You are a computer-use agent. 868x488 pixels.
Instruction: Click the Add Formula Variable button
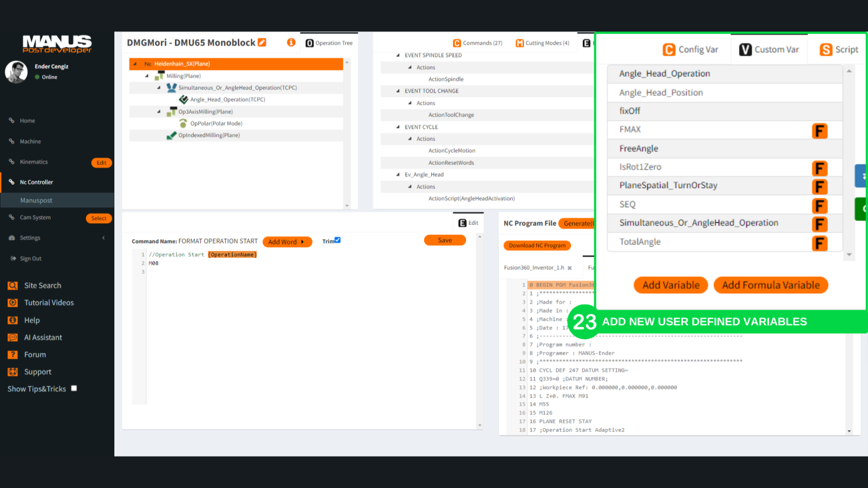[770, 285]
